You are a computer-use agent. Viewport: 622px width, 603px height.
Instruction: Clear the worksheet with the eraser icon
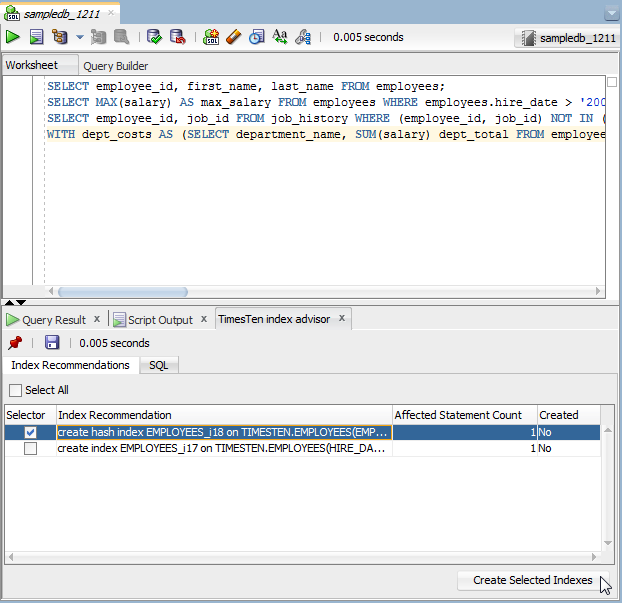[x=234, y=37]
